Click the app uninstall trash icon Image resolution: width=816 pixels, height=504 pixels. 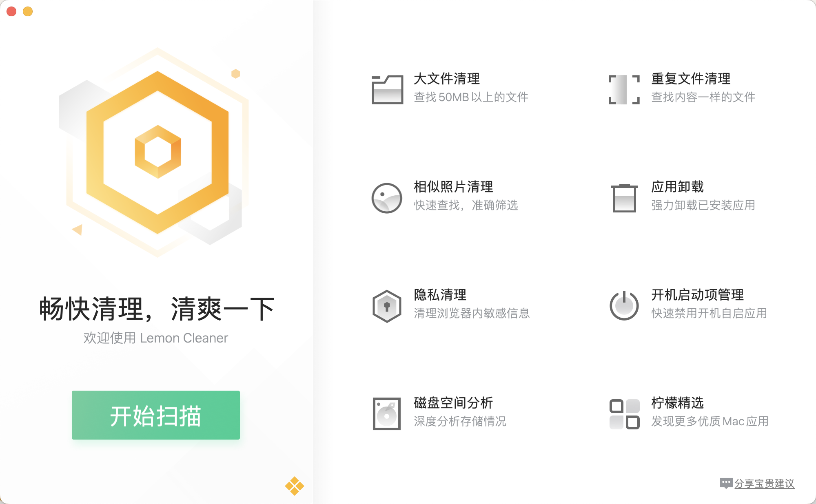pyautogui.click(x=624, y=198)
